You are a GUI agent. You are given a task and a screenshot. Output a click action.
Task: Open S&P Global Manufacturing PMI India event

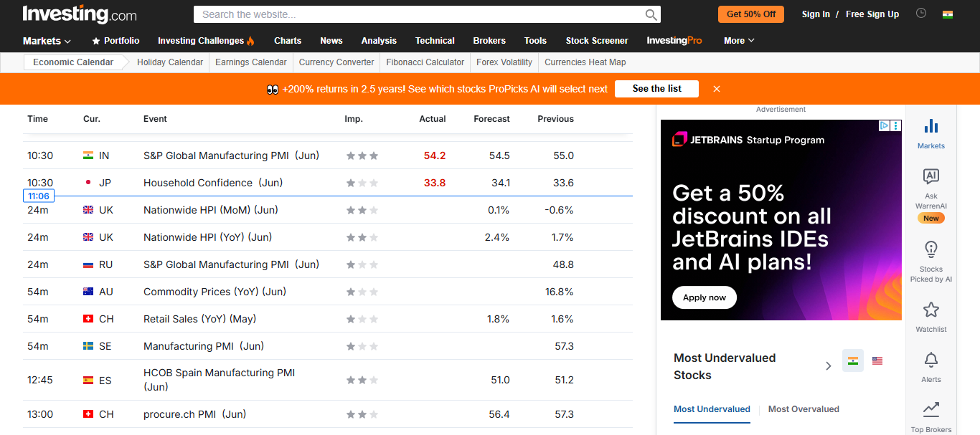(x=231, y=156)
